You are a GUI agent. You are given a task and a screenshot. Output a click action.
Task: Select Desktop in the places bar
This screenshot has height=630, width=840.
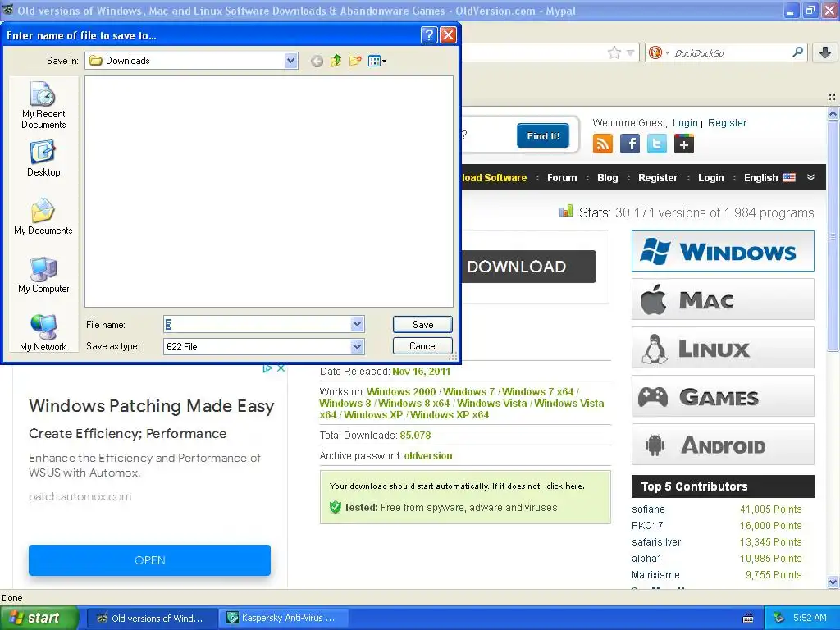pos(43,158)
